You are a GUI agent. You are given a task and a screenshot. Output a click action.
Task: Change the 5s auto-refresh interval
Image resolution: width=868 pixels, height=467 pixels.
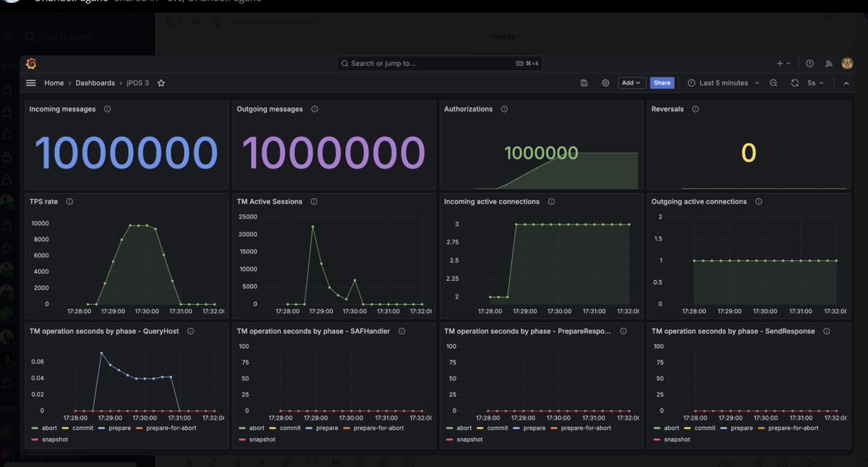[814, 83]
